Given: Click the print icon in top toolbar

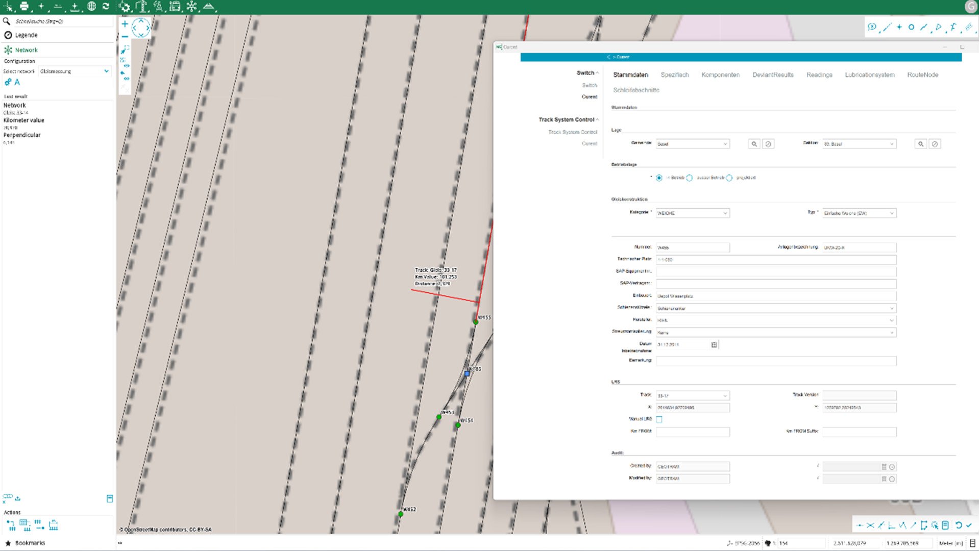Looking at the screenshot, I should point(24,6).
